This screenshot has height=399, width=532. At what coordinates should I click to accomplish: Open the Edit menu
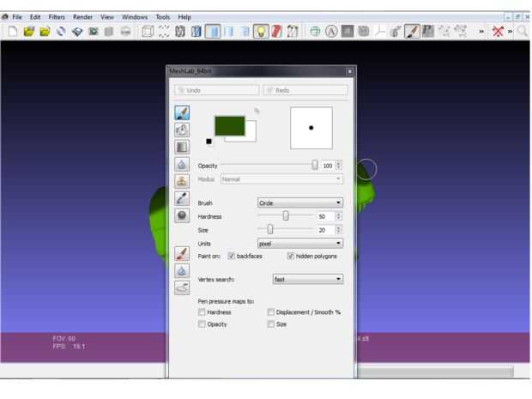[35, 17]
